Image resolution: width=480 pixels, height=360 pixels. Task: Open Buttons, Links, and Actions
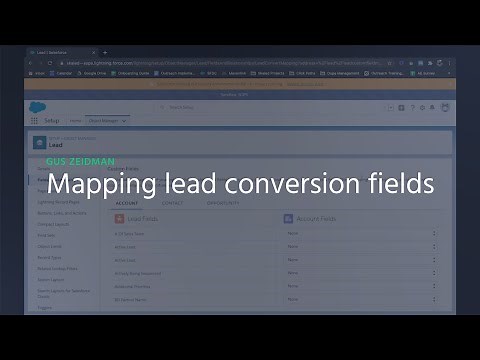[x=62, y=213]
